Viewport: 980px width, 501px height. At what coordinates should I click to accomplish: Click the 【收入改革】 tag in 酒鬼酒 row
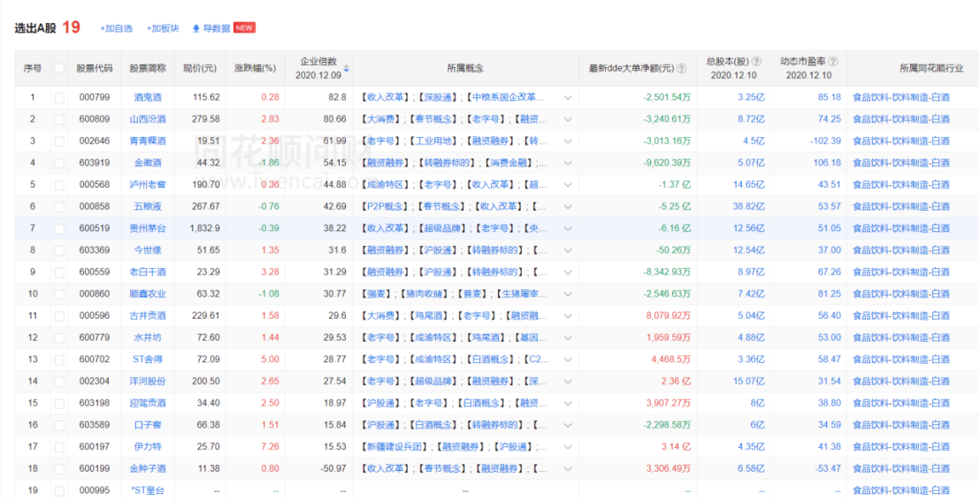pyautogui.click(x=384, y=97)
